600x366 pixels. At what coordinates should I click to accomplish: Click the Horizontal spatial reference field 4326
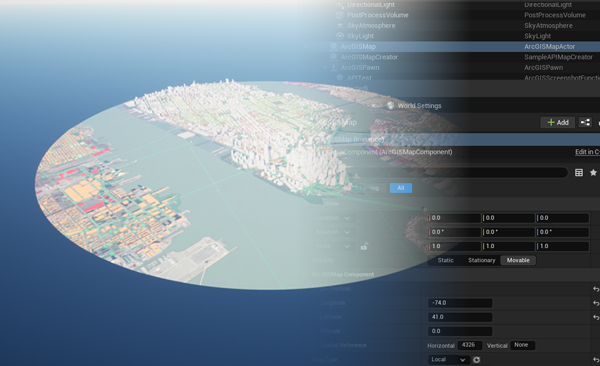pyautogui.click(x=469, y=345)
